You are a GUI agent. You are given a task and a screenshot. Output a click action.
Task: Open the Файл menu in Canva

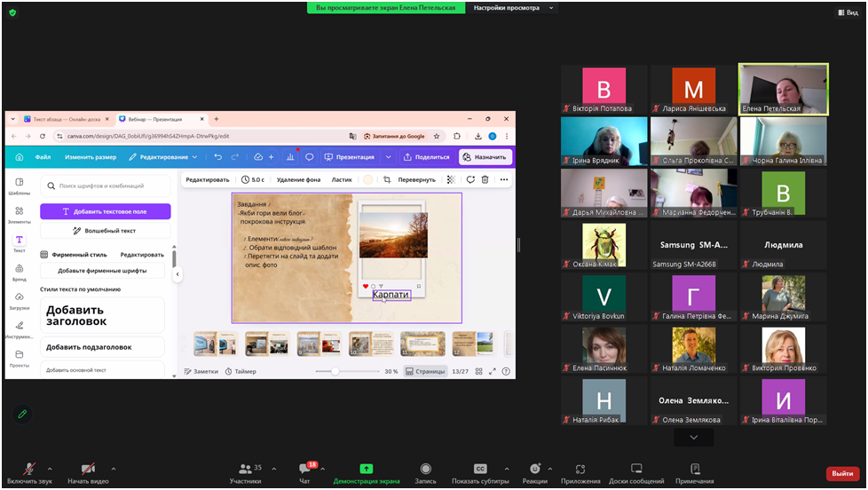click(43, 157)
